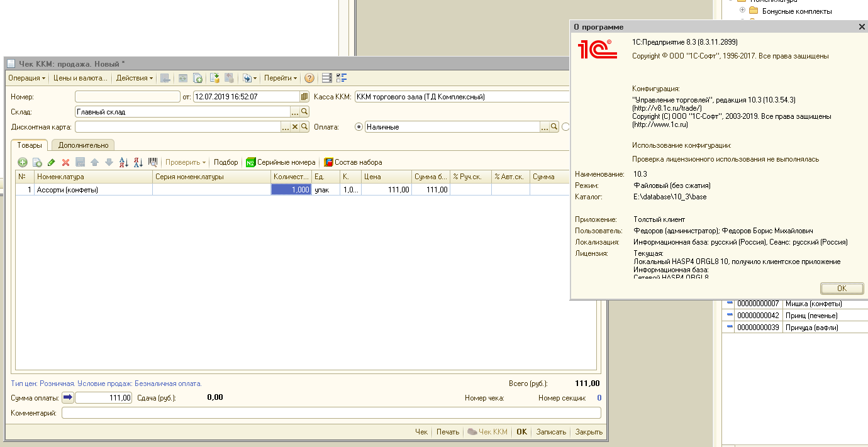
Task: Click the magnifier icon in the Склад field
Action: [x=304, y=112]
